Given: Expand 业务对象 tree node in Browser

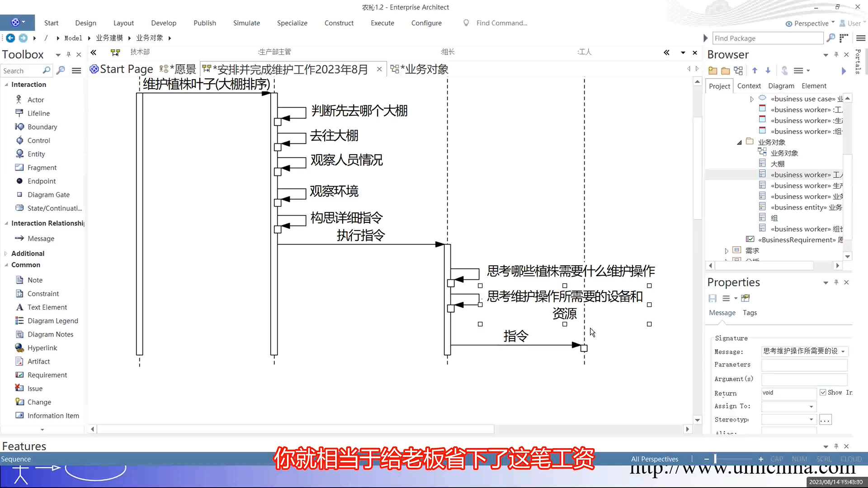Looking at the screenshot, I should click(739, 142).
